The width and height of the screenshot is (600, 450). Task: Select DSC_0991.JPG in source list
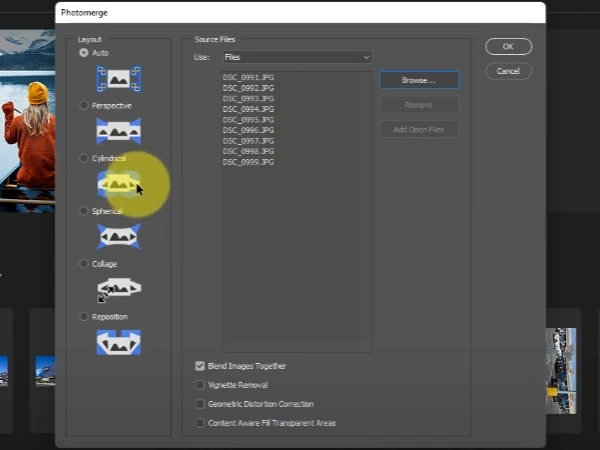[x=248, y=77]
